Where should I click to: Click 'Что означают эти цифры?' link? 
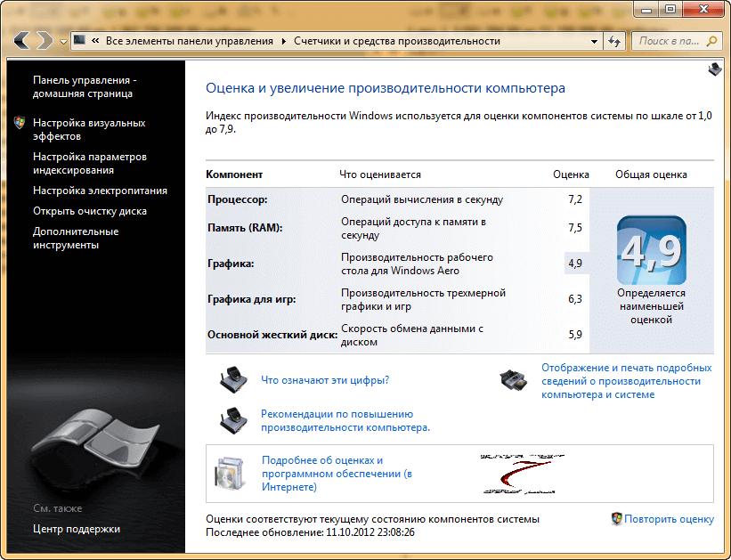click(325, 380)
